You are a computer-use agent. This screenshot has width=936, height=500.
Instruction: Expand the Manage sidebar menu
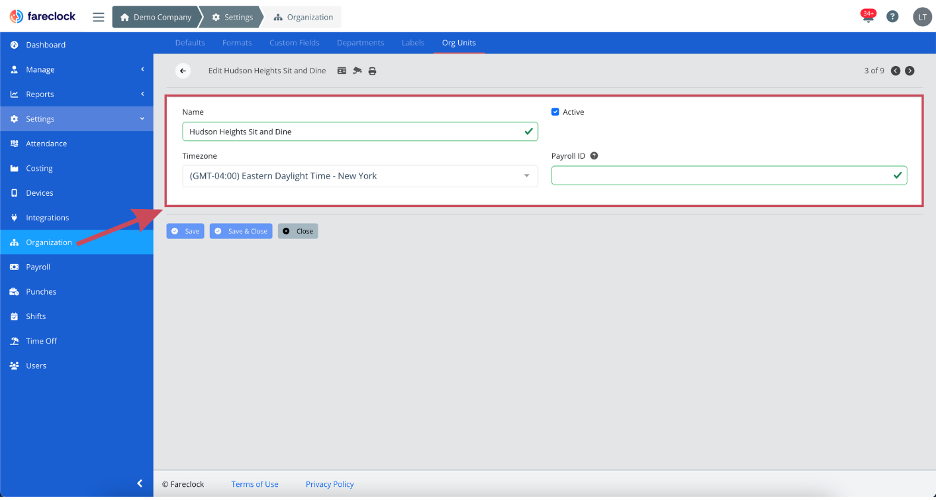[76, 70]
